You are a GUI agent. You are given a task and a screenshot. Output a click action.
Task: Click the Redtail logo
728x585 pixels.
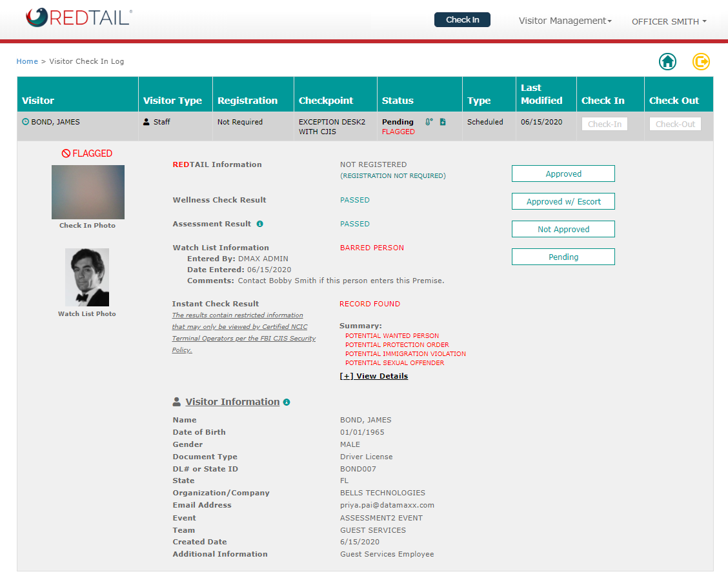tap(79, 17)
